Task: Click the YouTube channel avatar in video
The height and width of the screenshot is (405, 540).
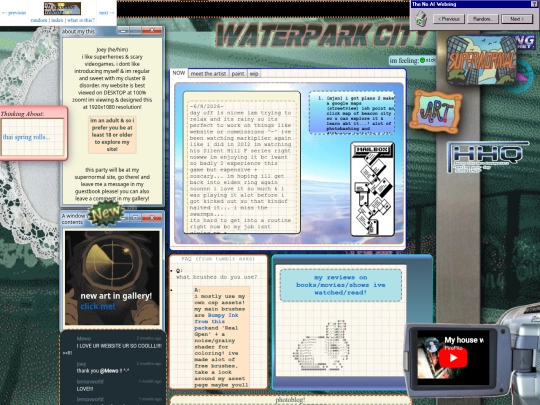Action: click(x=432, y=344)
